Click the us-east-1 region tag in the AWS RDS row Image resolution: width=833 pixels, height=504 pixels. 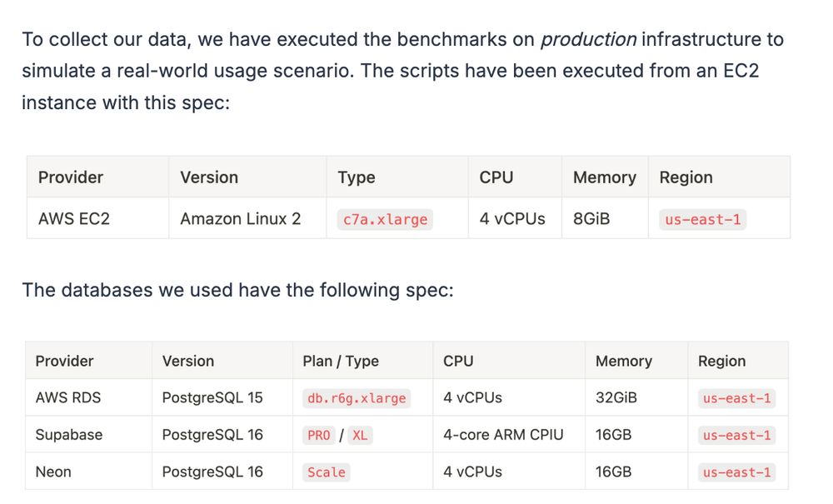click(x=737, y=398)
